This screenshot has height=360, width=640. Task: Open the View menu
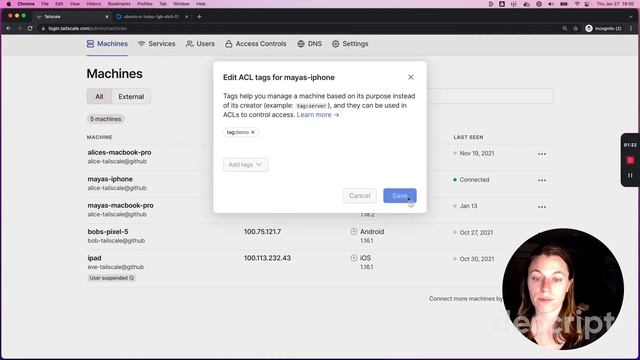coord(75,4)
